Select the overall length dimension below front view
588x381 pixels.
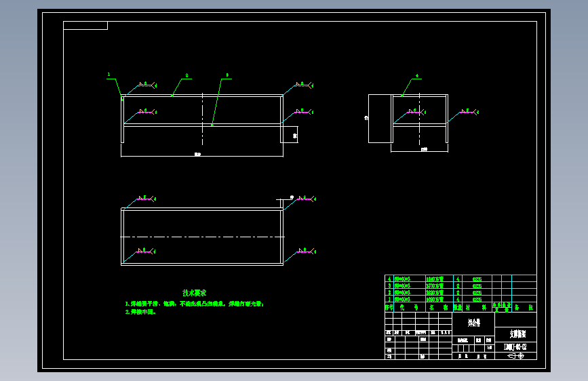(197, 154)
